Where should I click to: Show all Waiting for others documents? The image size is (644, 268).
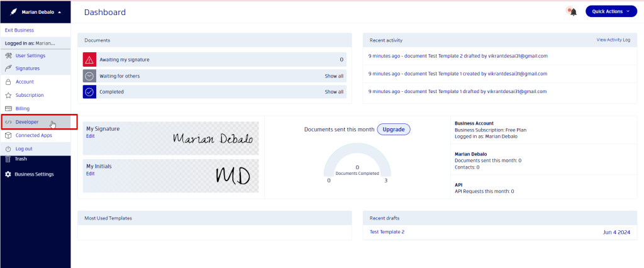point(334,76)
